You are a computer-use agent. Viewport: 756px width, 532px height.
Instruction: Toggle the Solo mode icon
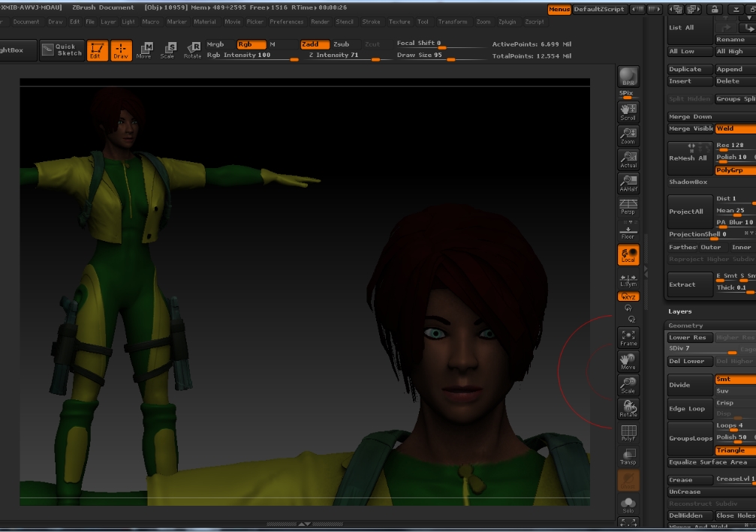[x=628, y=505]
